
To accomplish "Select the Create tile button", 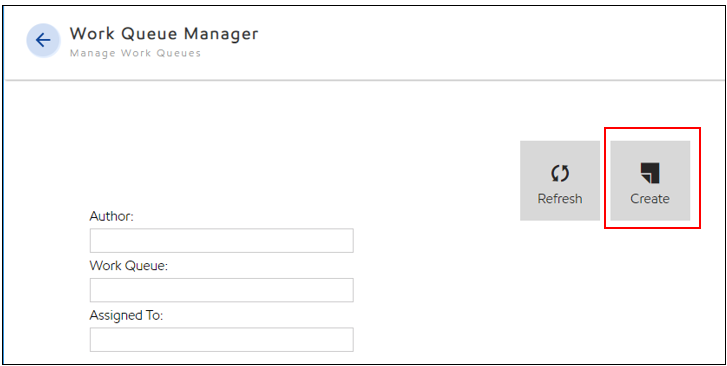I will click(x=650, y=180).
